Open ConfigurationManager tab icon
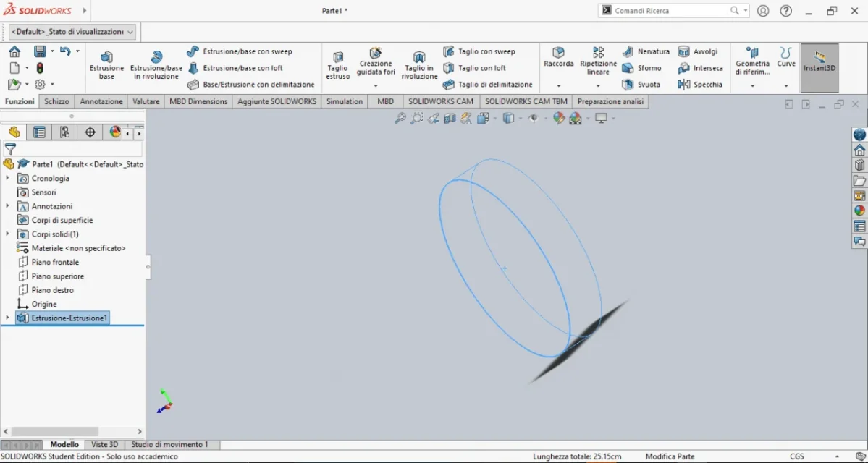 point(64,132)
